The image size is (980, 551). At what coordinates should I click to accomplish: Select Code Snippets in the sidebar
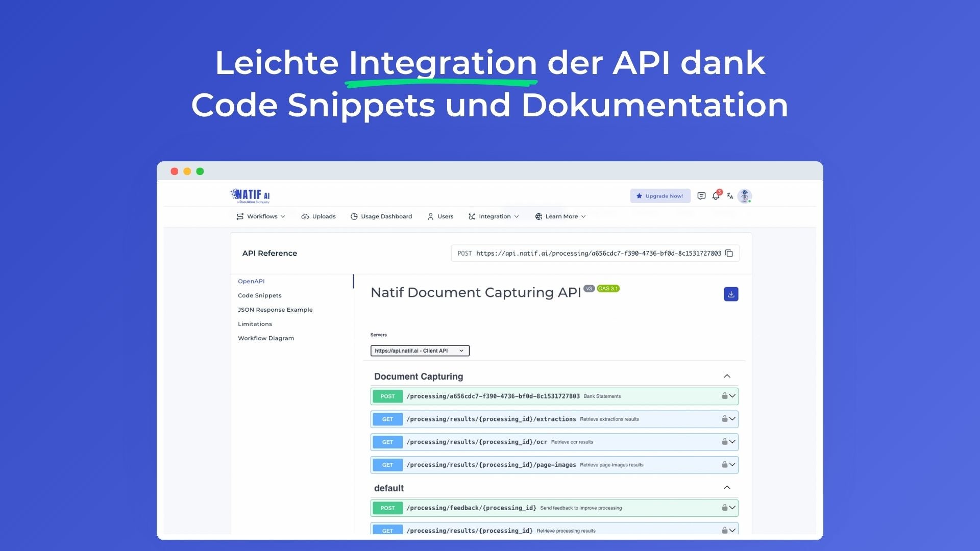pyautogui.click(x=259, y=295)
